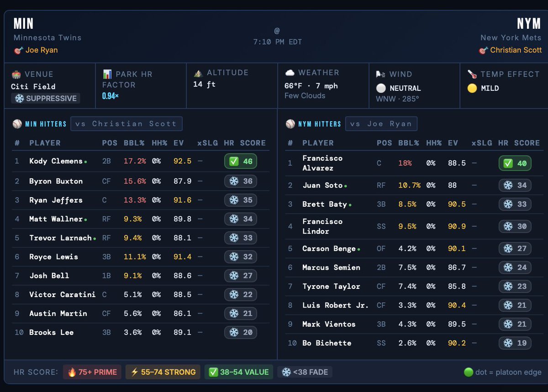Click the green dot next to Matt Wallner

85,220
